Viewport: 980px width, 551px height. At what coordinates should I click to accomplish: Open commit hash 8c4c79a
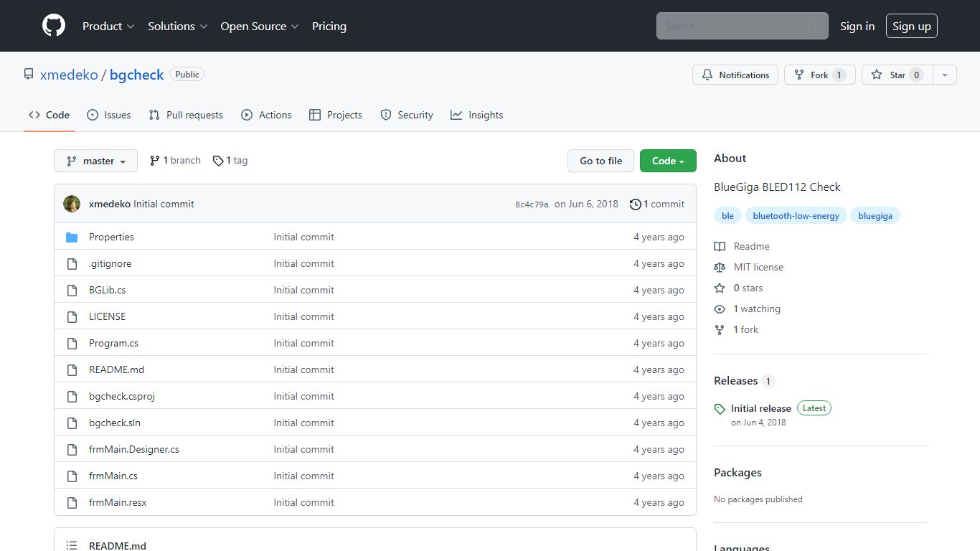pos(532,204)
